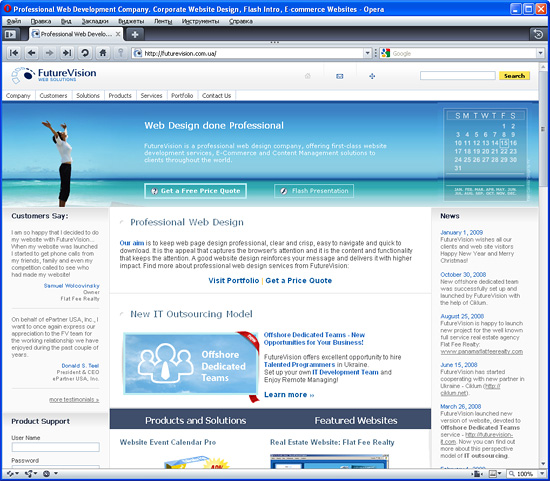Image resolution: width=550 pixels, height=481 pixels.
Task: Go forward with the Forward arrow
Action: tap(49, 53)
